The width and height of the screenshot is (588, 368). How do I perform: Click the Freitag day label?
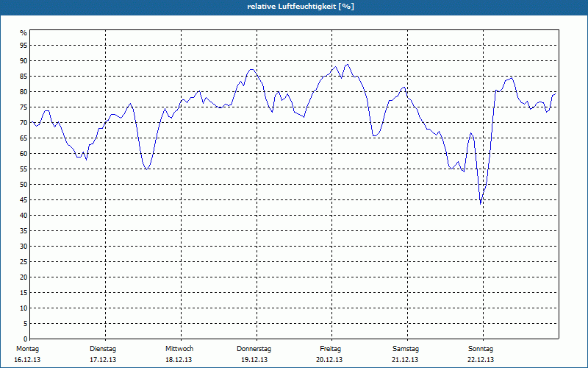point(330,349)
